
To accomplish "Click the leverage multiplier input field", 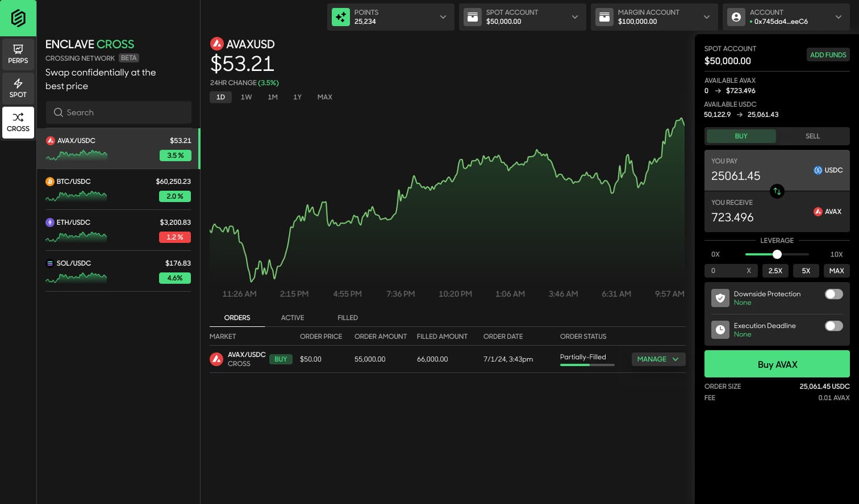I will pyautogui.click(x=731, y=271).
